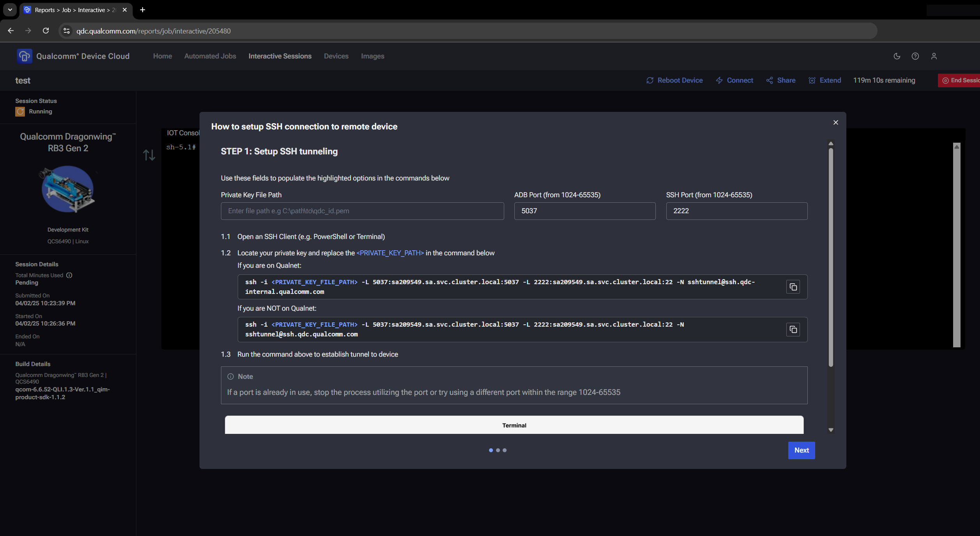Click the Running status spinner icon

pyautogui.click(x=20, y=111)
